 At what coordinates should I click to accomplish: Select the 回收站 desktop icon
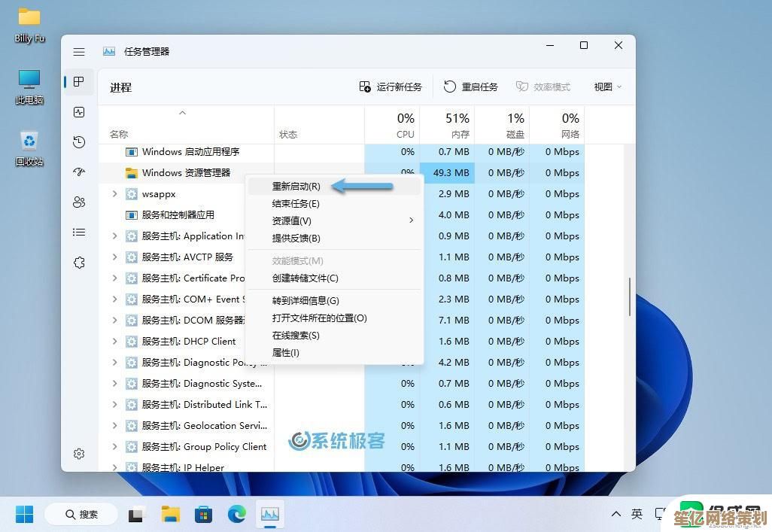coord(29,148)
